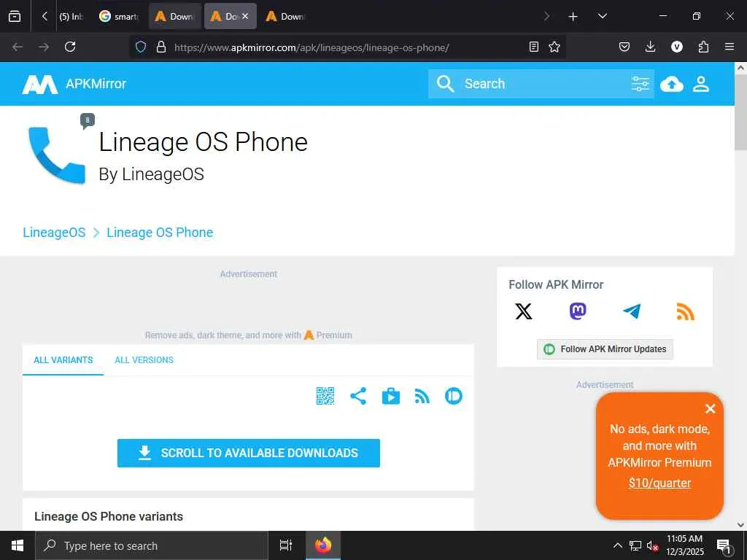Open the tracking protection shield icon
Viewport: 747px width, 560px height.
(x=141, y=47)
